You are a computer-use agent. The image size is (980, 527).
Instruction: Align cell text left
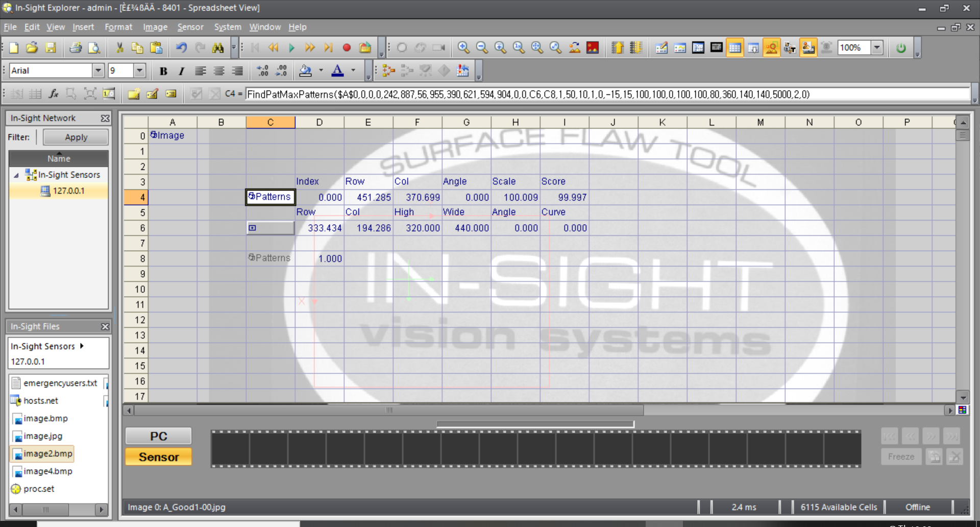pyautogui.click(x=200, y=71)
